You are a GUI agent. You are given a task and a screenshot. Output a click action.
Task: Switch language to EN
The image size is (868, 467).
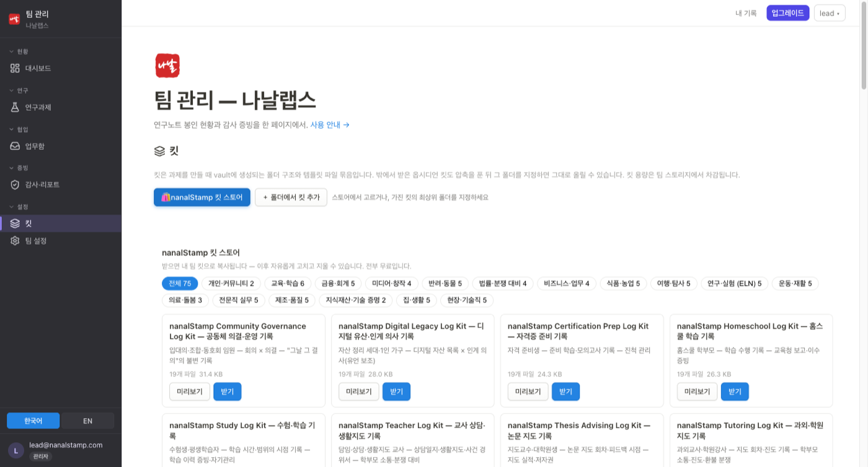click(x=87, y=421)
